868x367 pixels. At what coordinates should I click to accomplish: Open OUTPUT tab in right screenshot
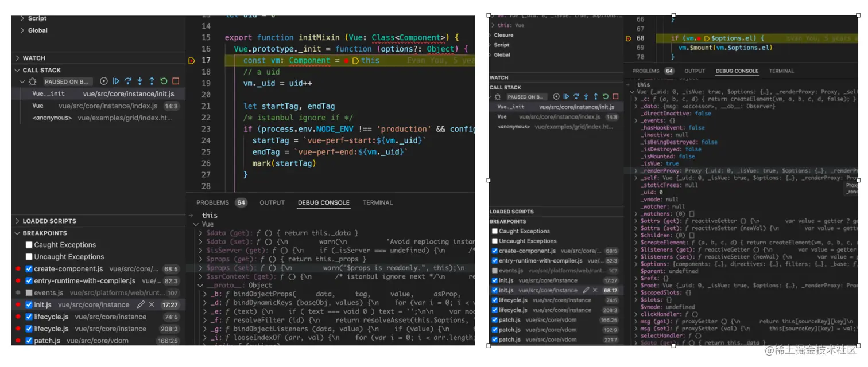tap(695, 71)
